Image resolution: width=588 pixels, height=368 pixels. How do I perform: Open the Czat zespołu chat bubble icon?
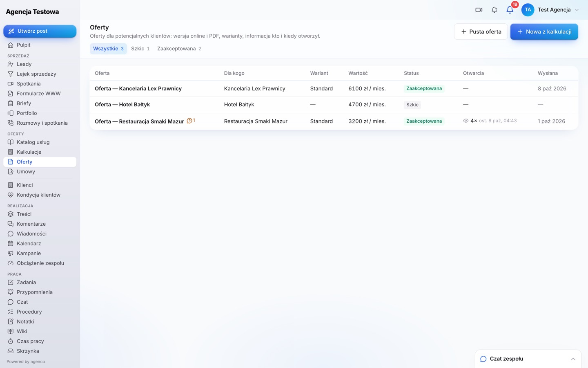(483, 359)
